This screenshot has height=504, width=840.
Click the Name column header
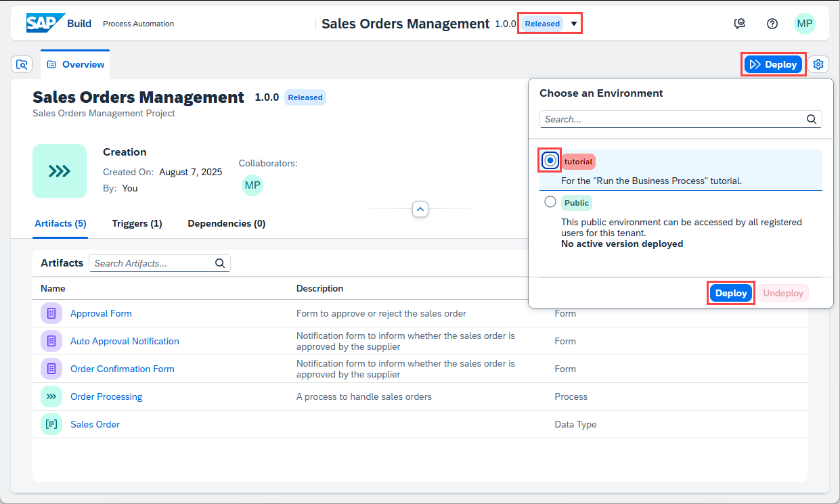click(53, 288)
